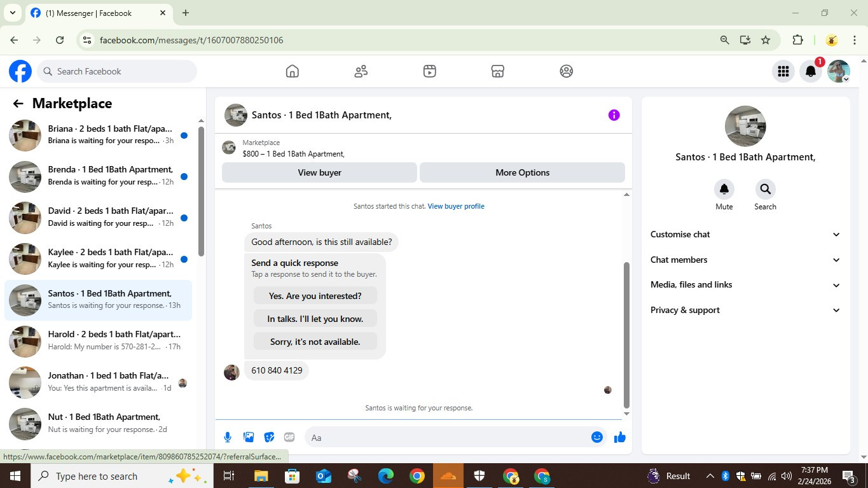868x488 pixels.
Task: Open View buyer profile link
Action: click(x=456, y=206)
